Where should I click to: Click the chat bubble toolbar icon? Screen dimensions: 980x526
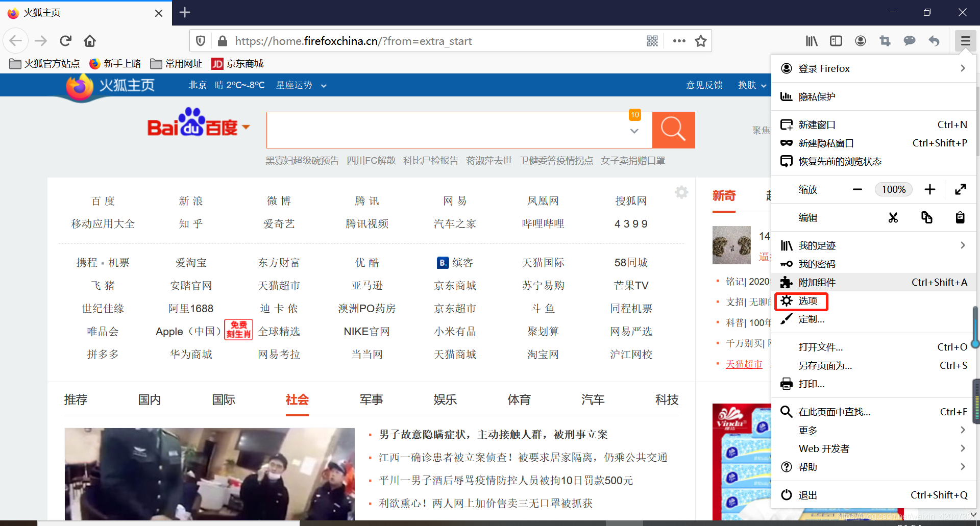coord(910,41)
